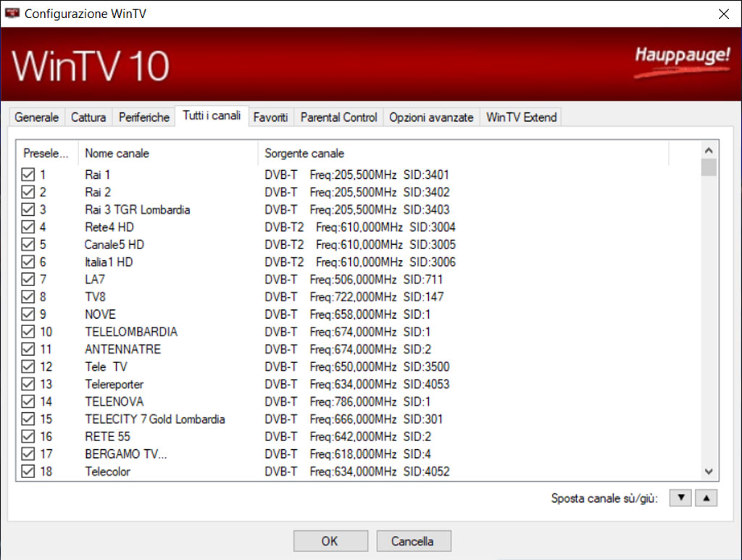Select the Rete4 HD channel name
Screen dimensions: 742x560
tap(109, 227)
